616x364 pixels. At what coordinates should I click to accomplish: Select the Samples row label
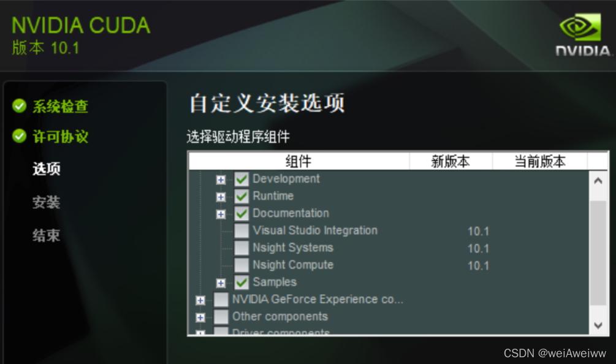tap(275, 282)
